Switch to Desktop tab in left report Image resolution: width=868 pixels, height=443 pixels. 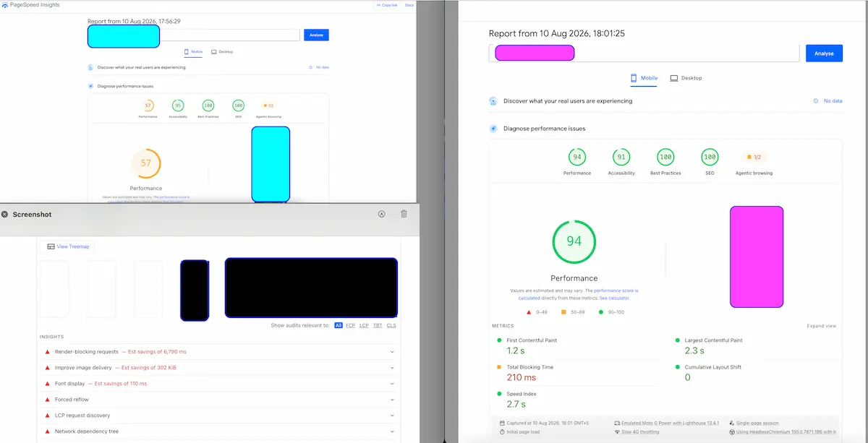click(223, 52)
